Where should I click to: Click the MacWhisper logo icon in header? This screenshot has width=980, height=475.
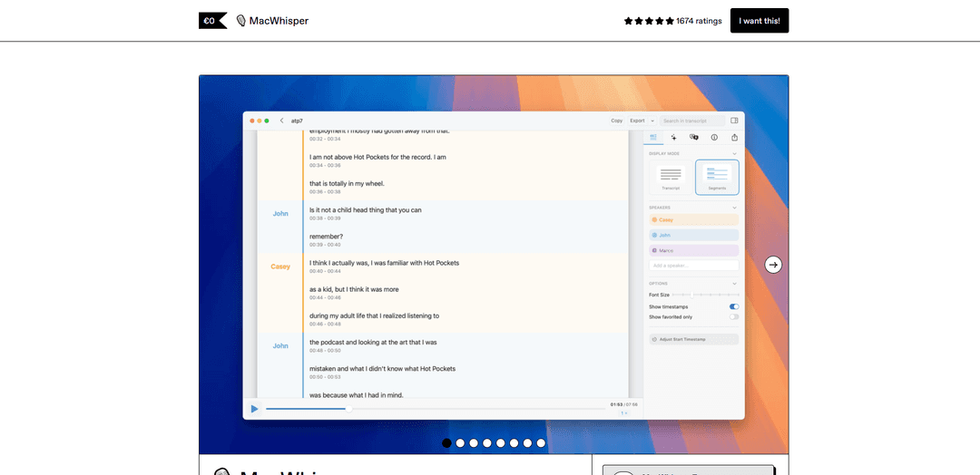[x=240, y=21]
